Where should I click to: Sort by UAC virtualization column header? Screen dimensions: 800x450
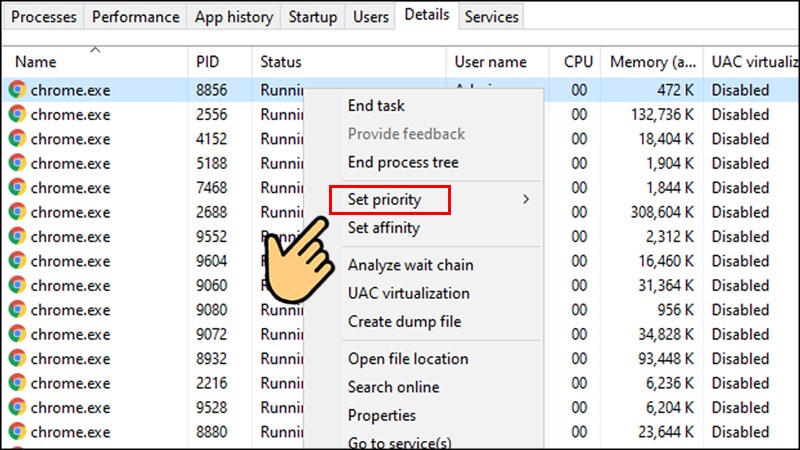pyautogui.click(x=755, y=62)
